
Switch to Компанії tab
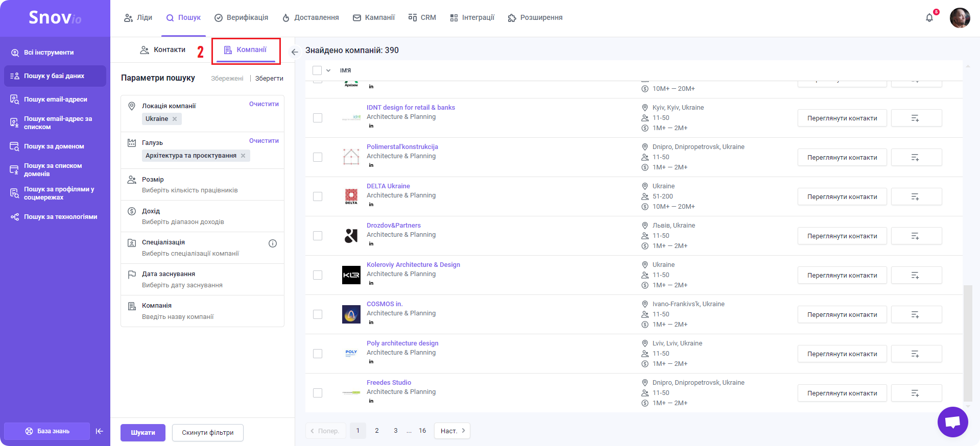(x=246, y=50)
